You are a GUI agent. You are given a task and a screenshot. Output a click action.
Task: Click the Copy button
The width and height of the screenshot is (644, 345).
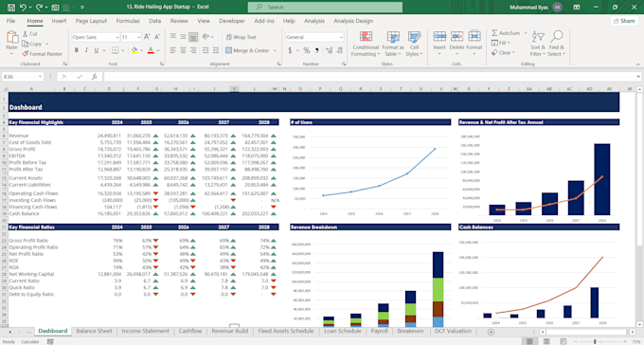(x=32, y=44)
